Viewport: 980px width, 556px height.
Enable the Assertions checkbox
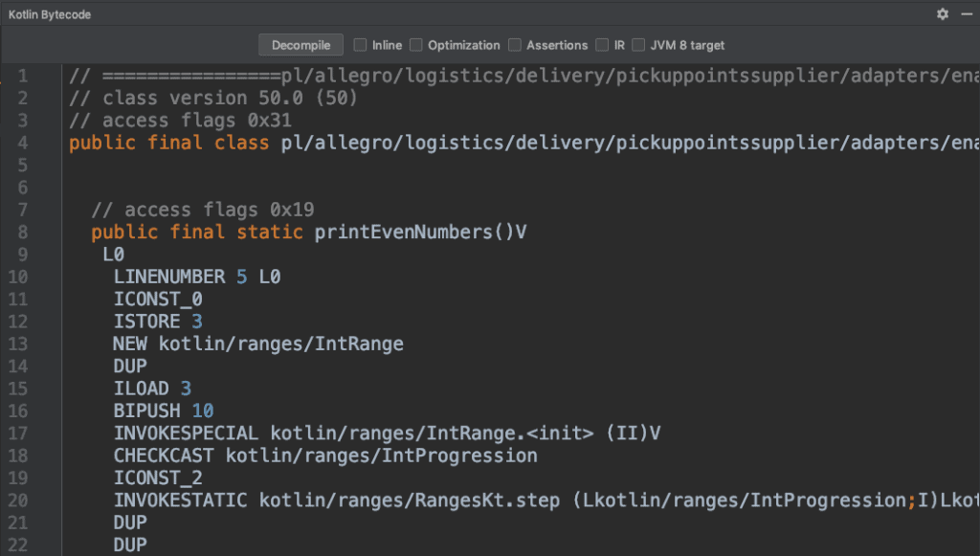(x=514, y=44)
